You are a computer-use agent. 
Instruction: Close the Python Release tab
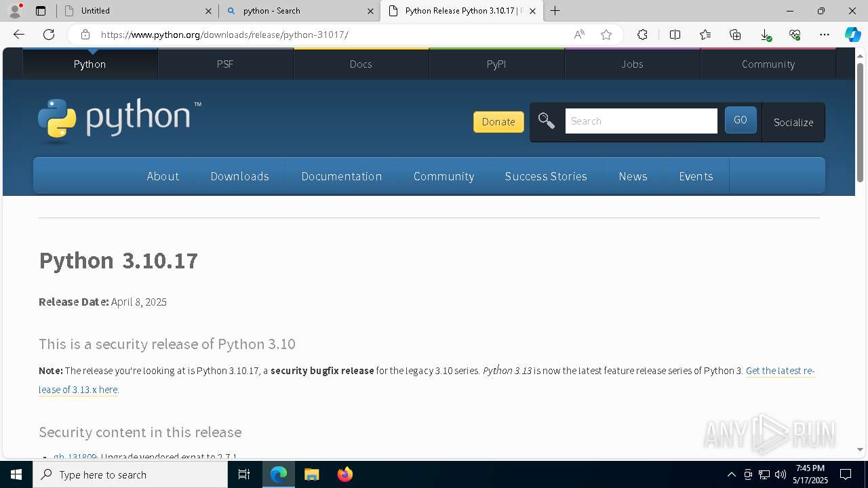tap(532, 11)
